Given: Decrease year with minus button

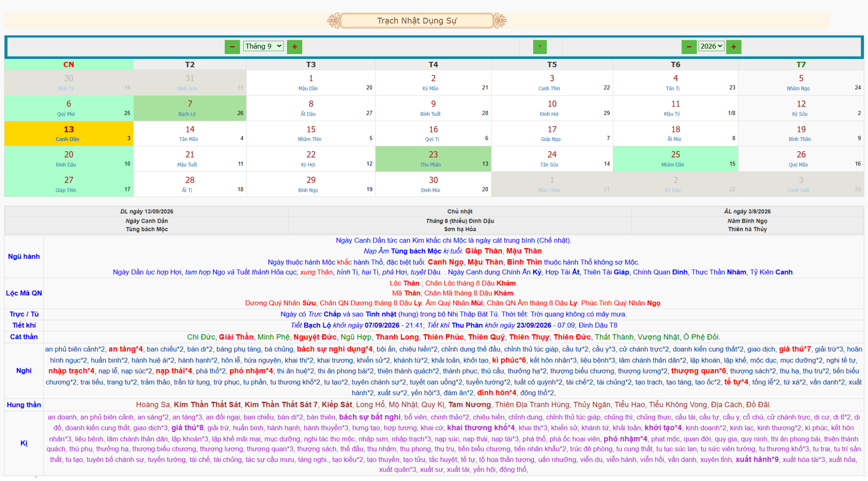Looking at the screenshot, I should point(689,47).
